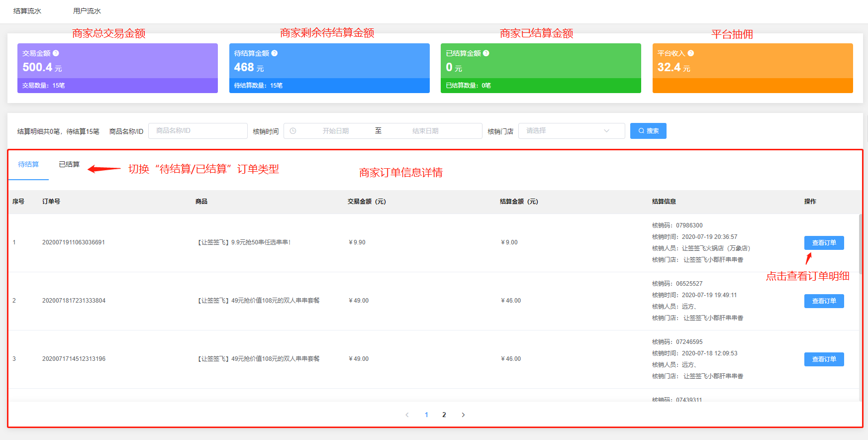Viewport: 868px width, 440px height.
Task: Select the 待结算 tab
Action: [28, 164]
